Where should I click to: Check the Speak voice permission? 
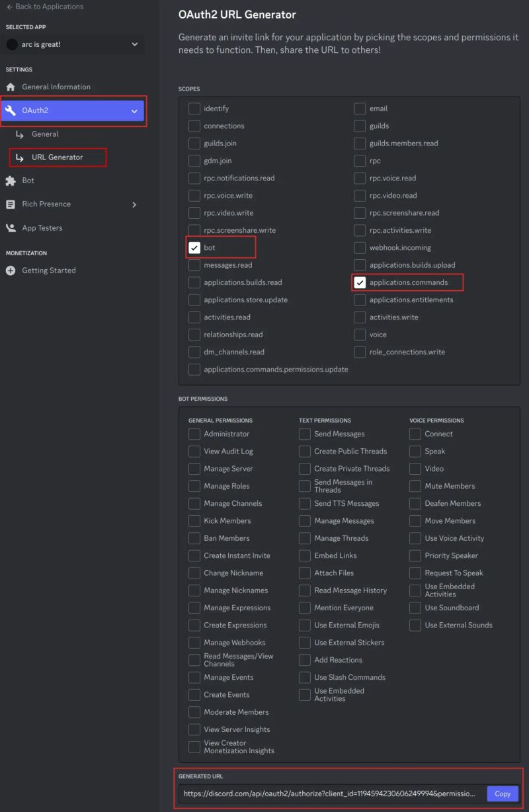coord(415,452)
